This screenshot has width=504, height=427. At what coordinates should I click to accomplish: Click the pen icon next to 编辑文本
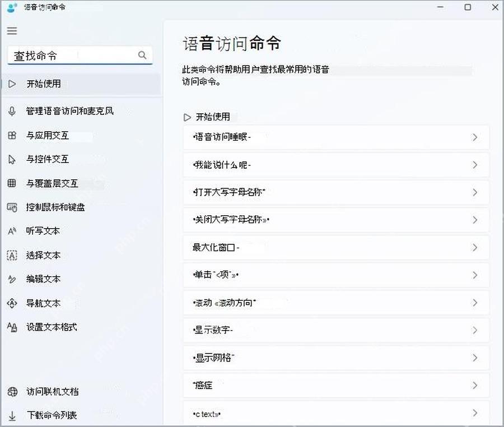(x=12, y=279)
